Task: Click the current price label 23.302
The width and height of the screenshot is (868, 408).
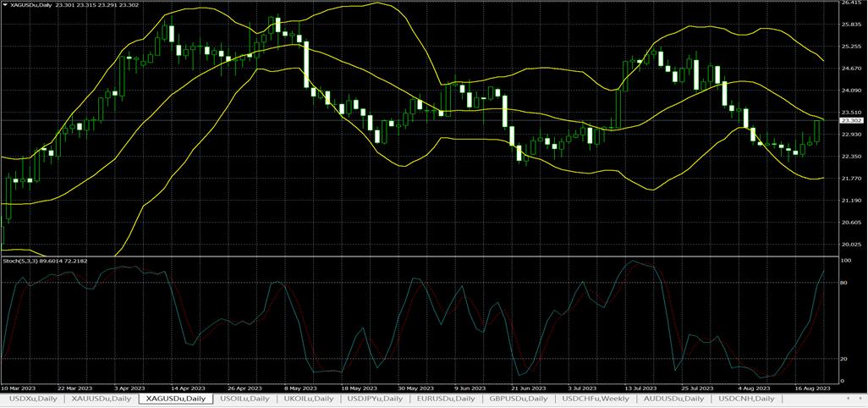Action: 852,121
